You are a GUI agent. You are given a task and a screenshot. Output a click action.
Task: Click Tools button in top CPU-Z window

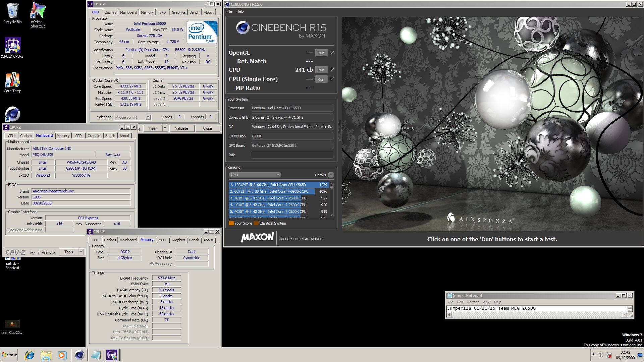[153, 128]
